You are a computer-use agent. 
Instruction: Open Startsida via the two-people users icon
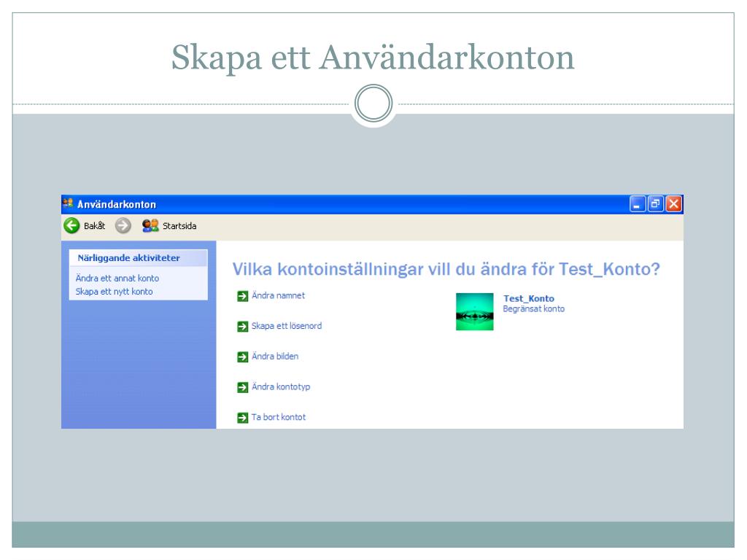150,226
